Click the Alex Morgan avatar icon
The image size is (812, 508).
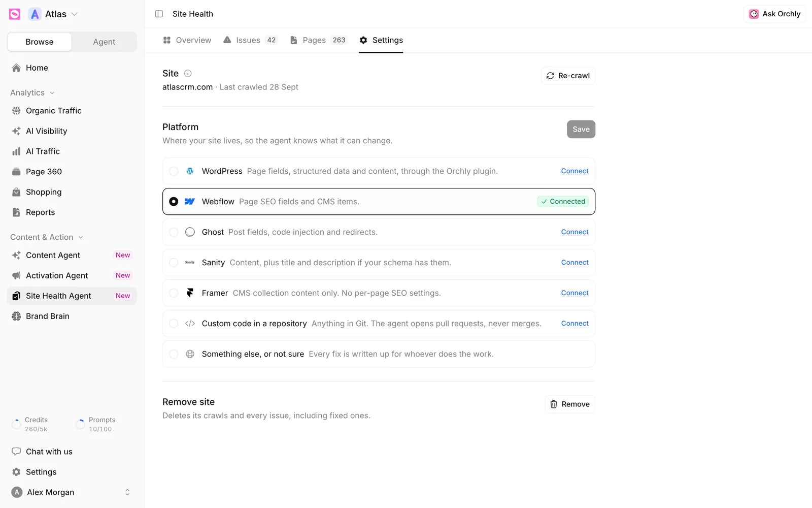pyautogui.click(x=17, y=492)
